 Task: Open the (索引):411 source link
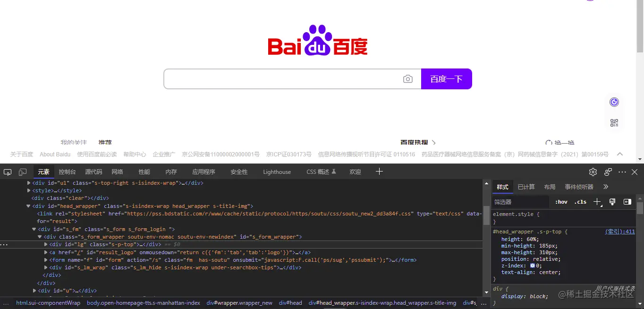click(620, 232)
